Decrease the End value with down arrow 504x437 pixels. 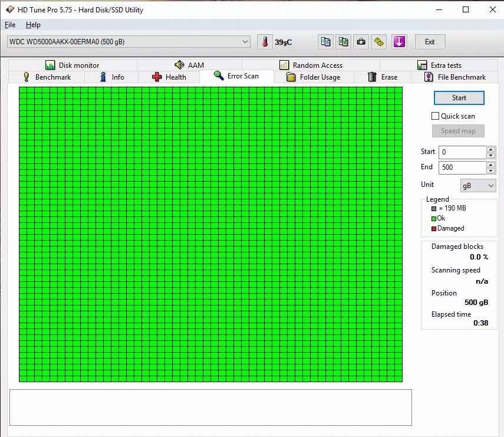(x=490, y=170)
